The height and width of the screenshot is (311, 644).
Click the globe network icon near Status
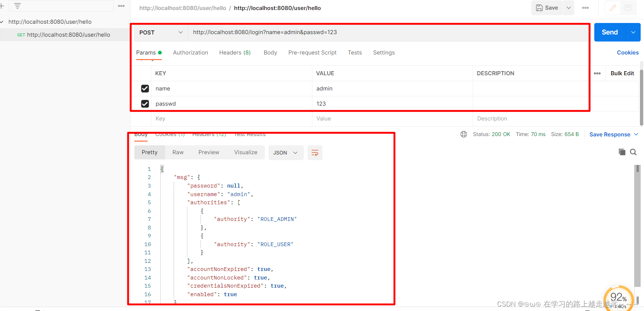(464, 134)
